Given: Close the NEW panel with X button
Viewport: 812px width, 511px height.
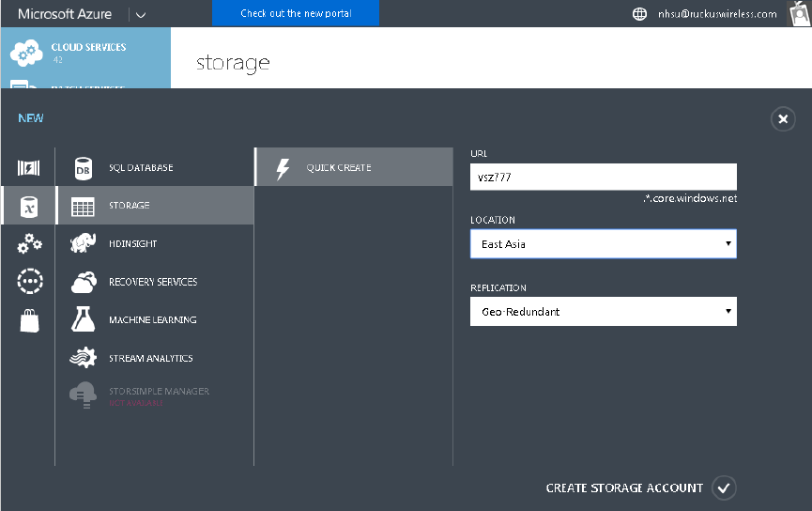Looking at the screenshot, I should pos(783,119).
